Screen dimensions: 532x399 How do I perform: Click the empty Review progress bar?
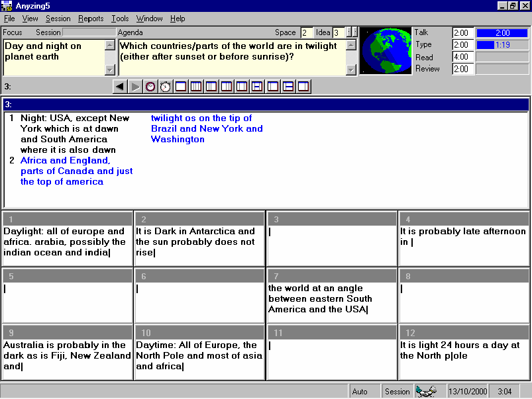[x=502, y=69]
